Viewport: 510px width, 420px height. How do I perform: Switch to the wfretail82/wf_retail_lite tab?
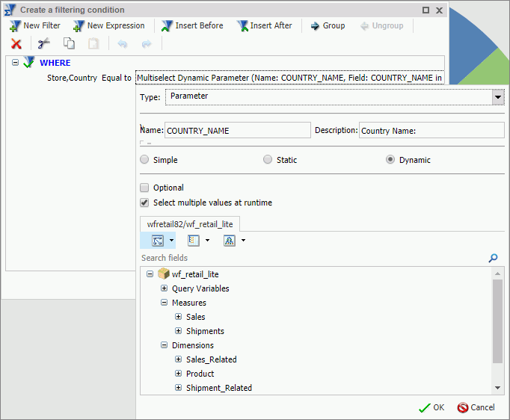pos(190,223)
